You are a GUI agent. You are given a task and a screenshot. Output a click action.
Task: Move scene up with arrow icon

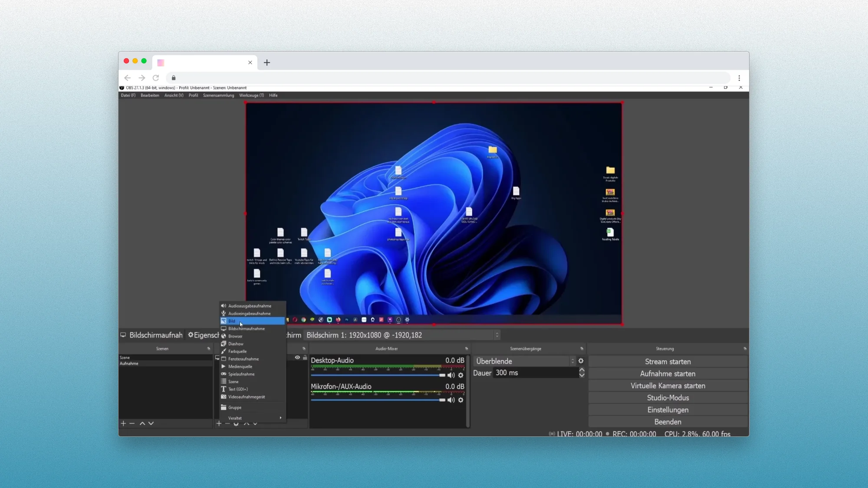click(142, 423)
